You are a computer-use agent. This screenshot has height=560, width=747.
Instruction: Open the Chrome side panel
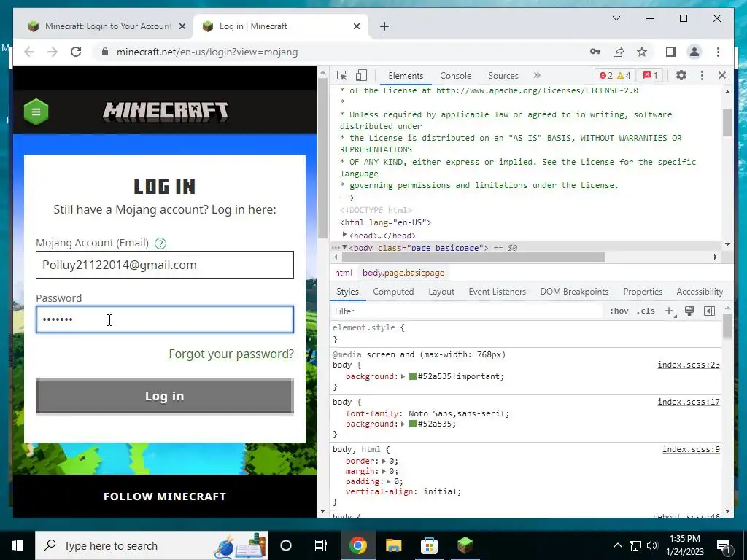671,52
